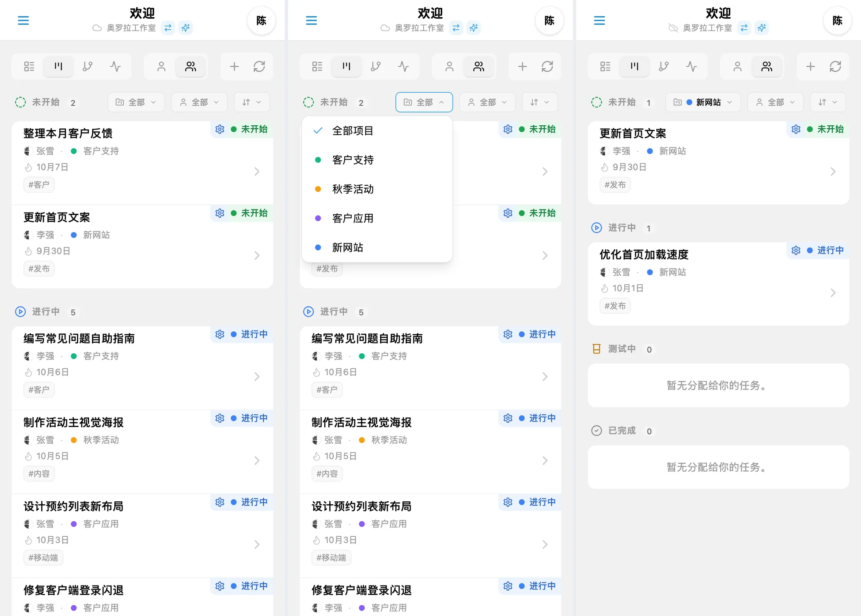Open settings gear for 编写常见问题自助指南 in left panel
Viewport: 861px width, 616px height.
click(220, 334)
